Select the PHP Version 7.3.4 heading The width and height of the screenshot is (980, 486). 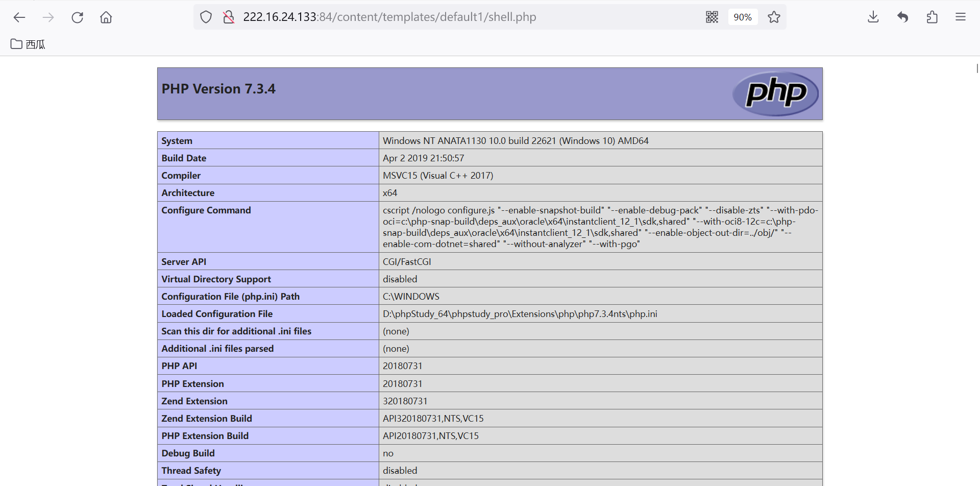coord(218,89)
